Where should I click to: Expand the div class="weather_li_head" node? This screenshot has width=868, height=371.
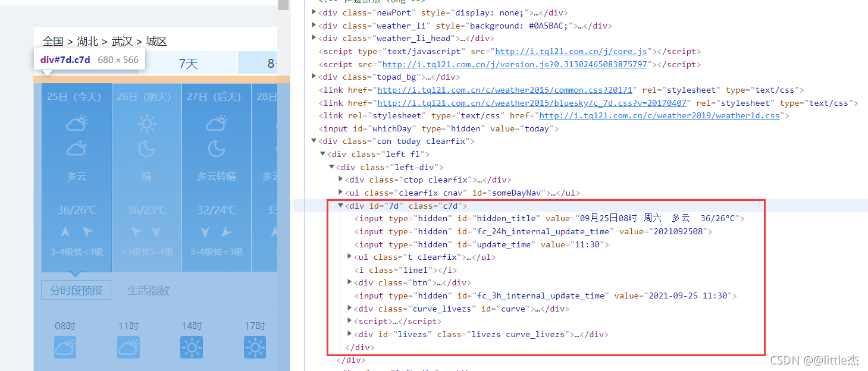coord(314,39)
